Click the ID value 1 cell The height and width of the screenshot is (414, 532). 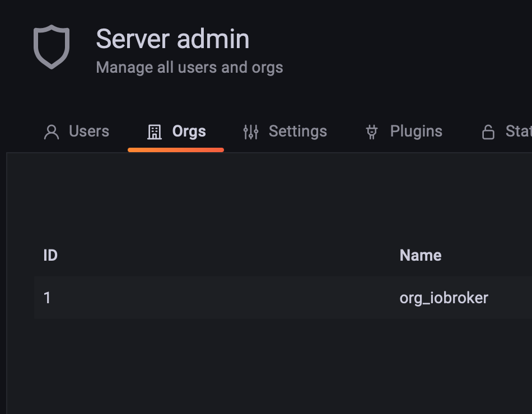(47, 298)
